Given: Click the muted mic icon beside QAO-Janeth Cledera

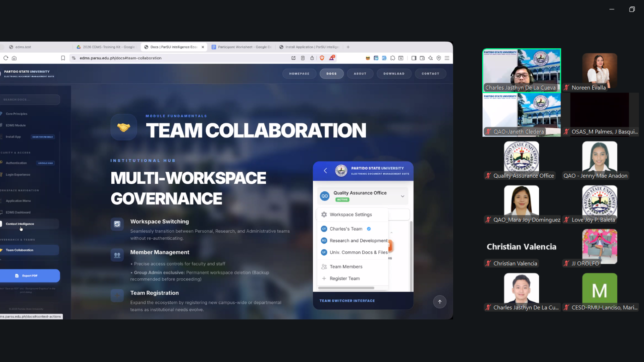Looking at the screenshot, I should (488, 131).
